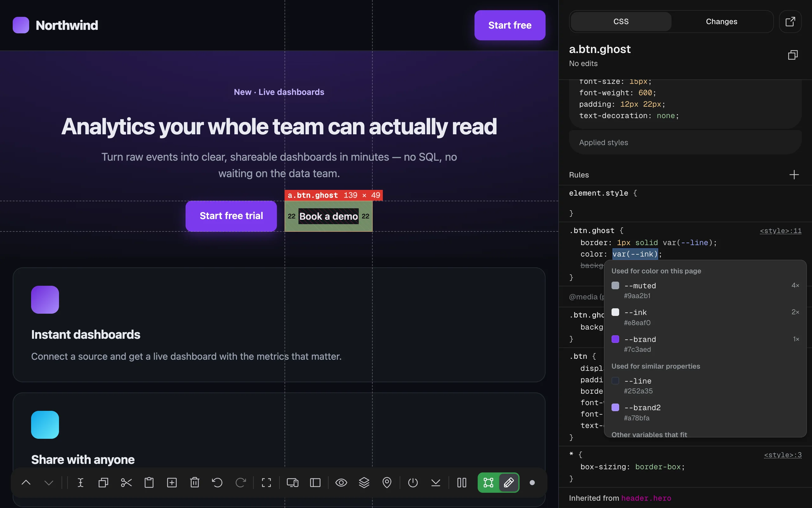The height and width of the screenshot is (508, 812).
Task: Toggle the sidebar panel layout icon
Action: (x=315, y=483)
